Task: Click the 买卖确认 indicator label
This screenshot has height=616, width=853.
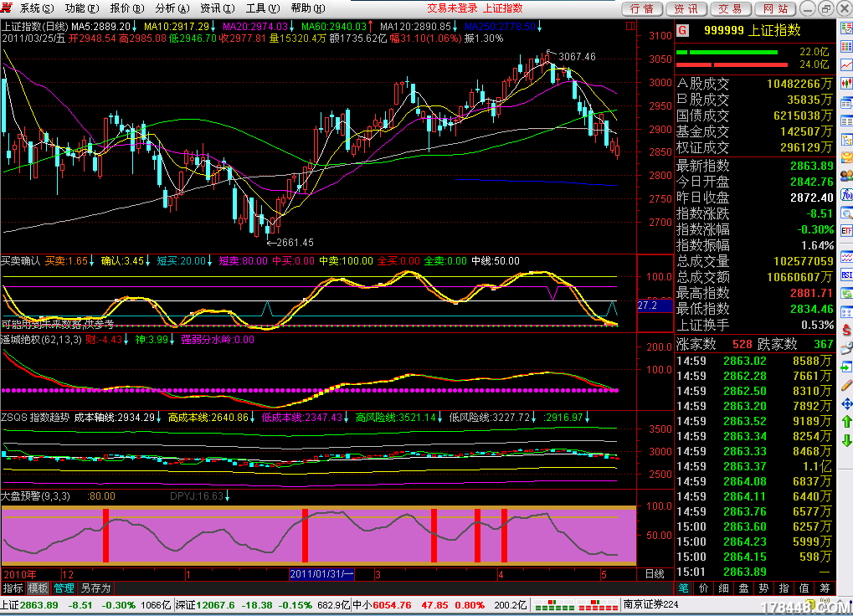Action: tap(21, 261)
